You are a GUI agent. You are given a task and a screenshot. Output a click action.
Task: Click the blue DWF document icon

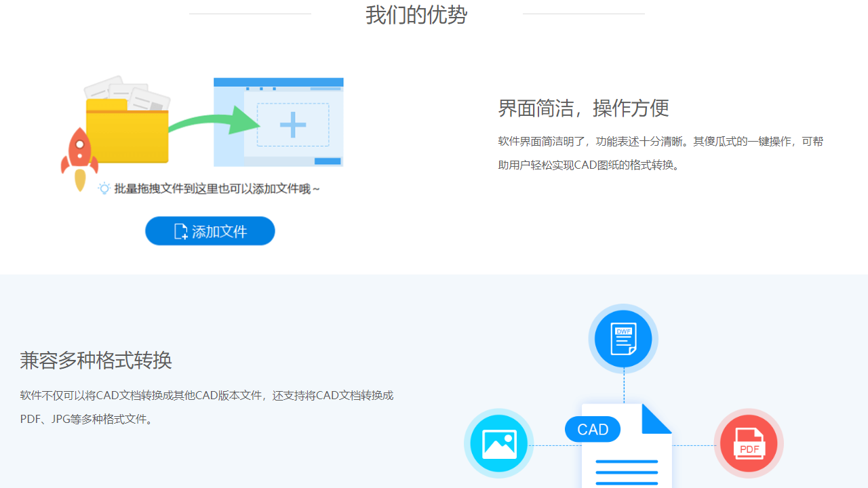point(623,338)
